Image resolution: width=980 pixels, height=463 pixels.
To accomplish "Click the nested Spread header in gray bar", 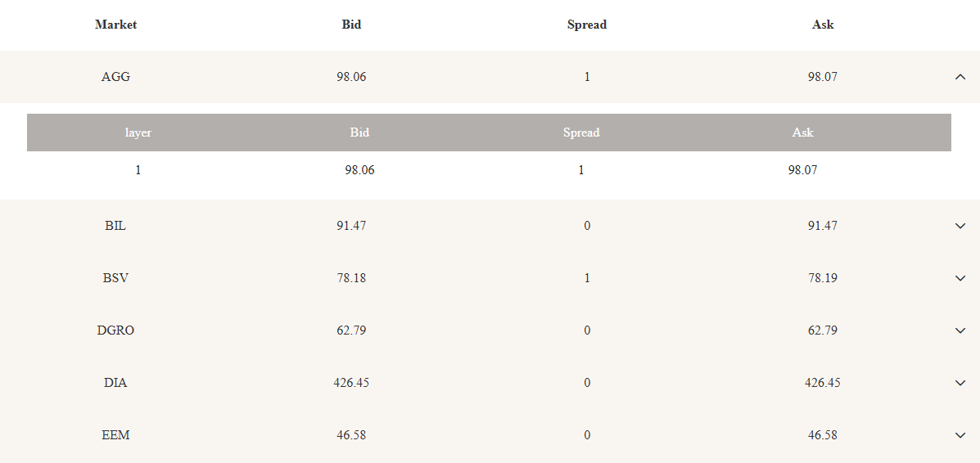I will pos(581,133).
